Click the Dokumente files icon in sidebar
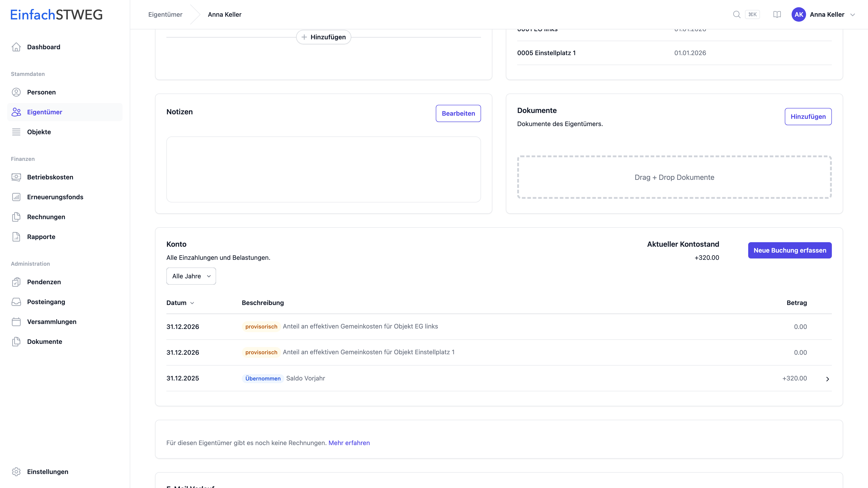Image resolution: width=868 pixels, height=488 pixels. [x=16, y=342]
